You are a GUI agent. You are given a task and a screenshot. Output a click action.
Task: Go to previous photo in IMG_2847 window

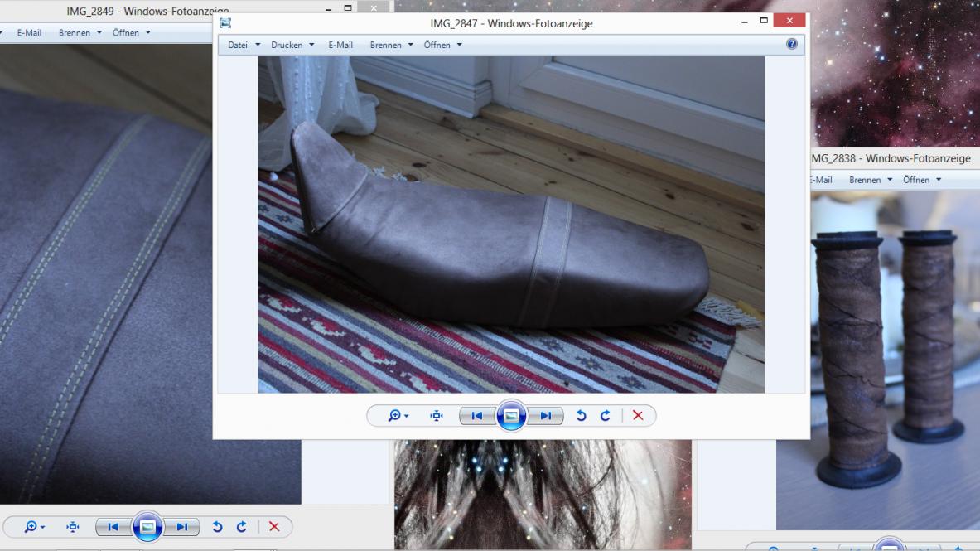(477, 416)
